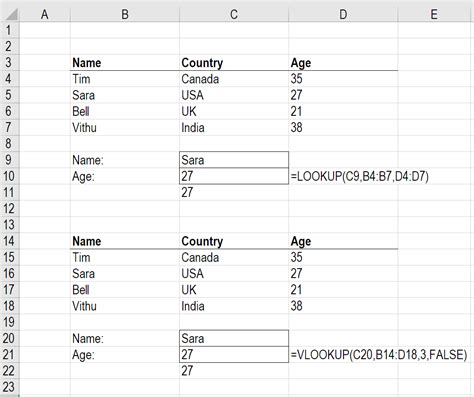
Task: Select row 3 header
Action: 9,62
